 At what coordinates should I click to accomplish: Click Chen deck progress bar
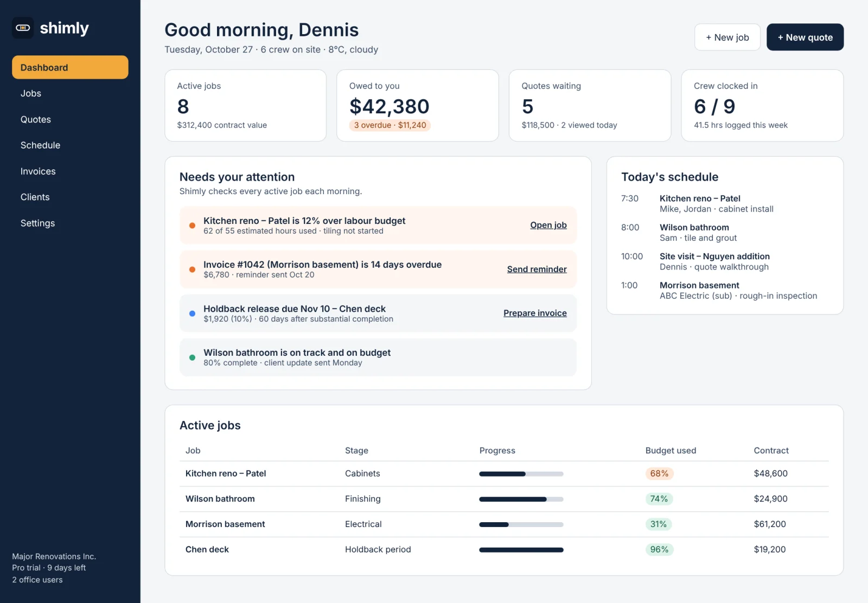pyautogui.click(x=521, y=550)
